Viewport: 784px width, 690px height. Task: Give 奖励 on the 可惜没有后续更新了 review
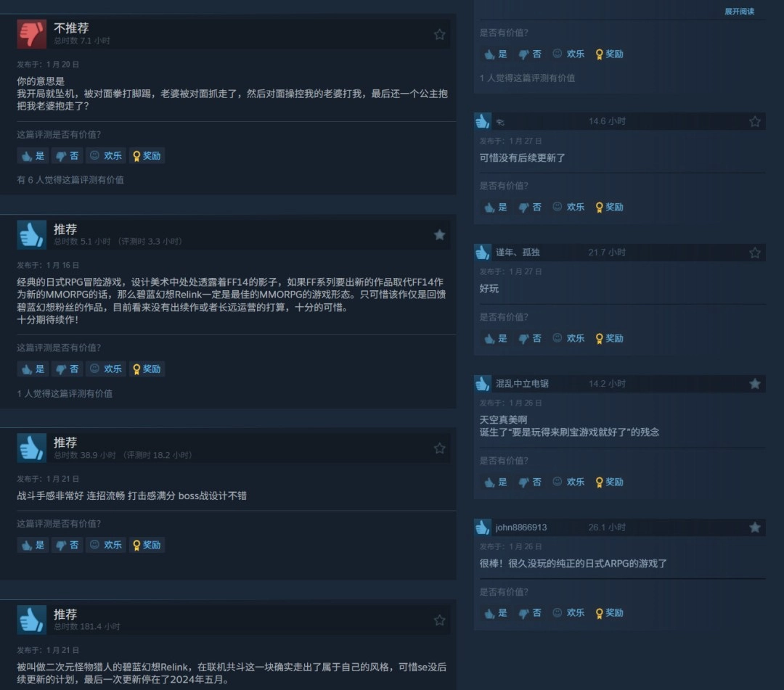click(610, 208)
